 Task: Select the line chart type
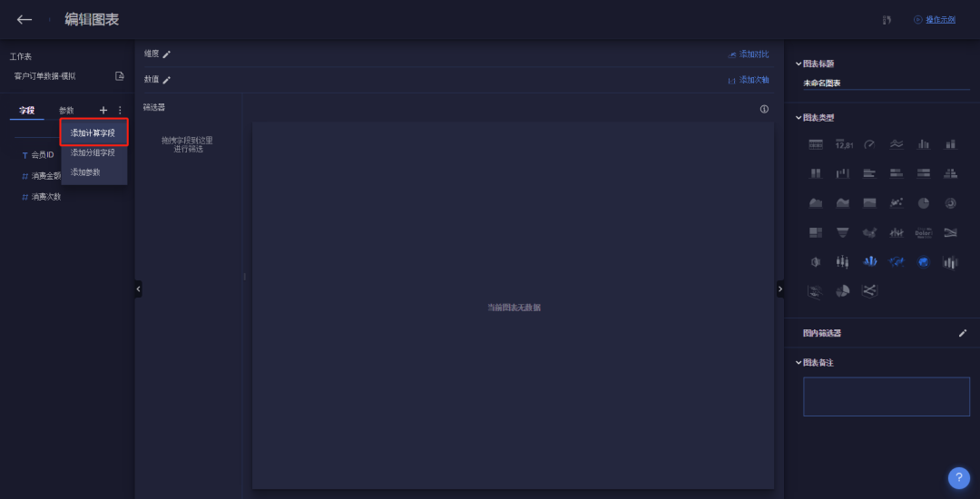pyautogui.click(x=897, y=144)
